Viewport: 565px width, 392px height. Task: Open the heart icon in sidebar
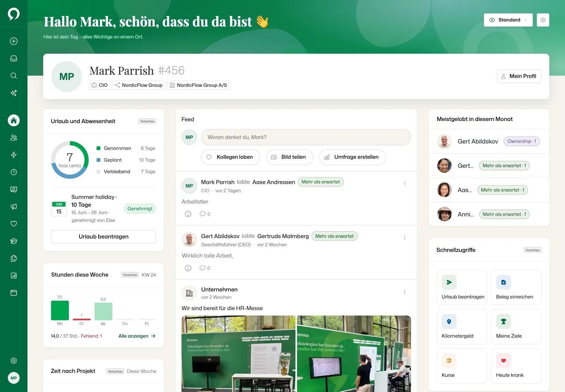tap(14, 224)
